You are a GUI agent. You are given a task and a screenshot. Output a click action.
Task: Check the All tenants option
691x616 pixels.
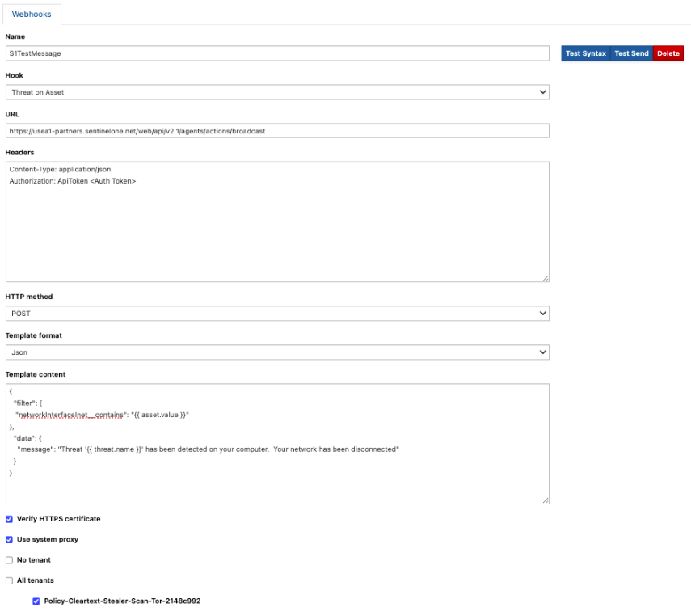point(10,580)
